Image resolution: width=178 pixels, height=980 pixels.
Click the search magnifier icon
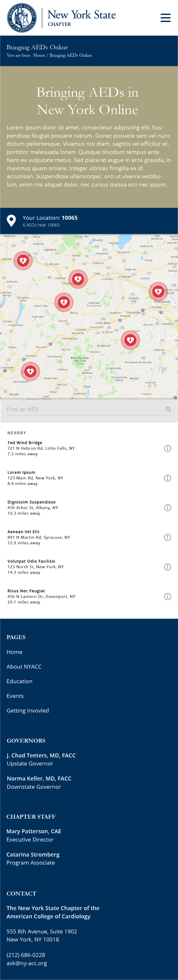click(x=168, y=409)
